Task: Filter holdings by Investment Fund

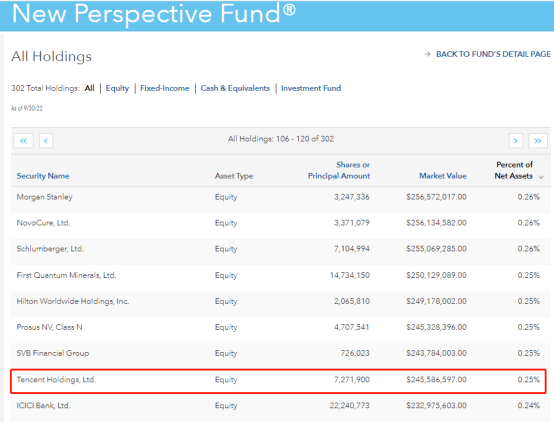Action: (311, 88)
